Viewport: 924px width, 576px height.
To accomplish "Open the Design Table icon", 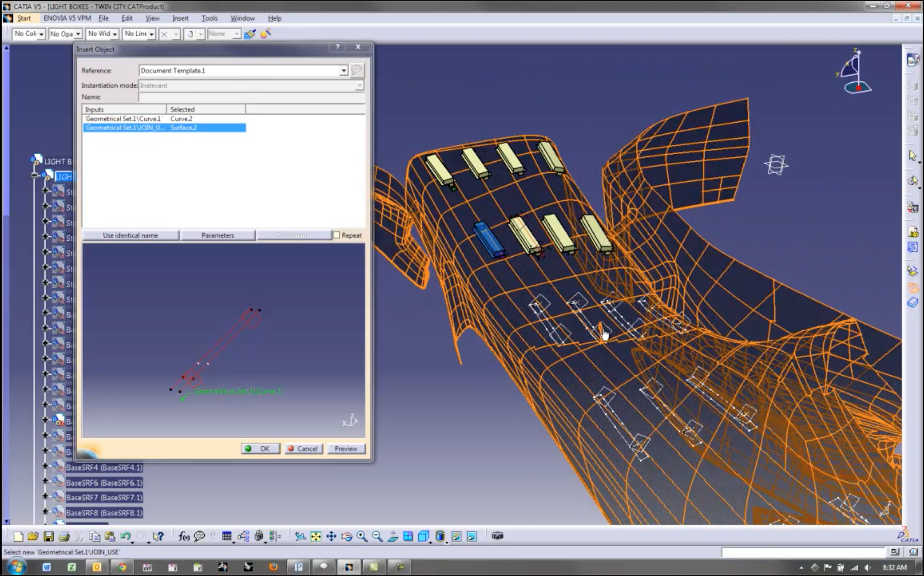I will click(x=227, y=537).
